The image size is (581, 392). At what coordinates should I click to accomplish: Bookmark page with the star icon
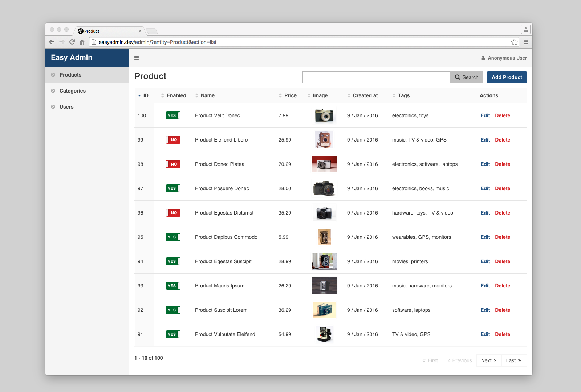click(x=514, y=42)
